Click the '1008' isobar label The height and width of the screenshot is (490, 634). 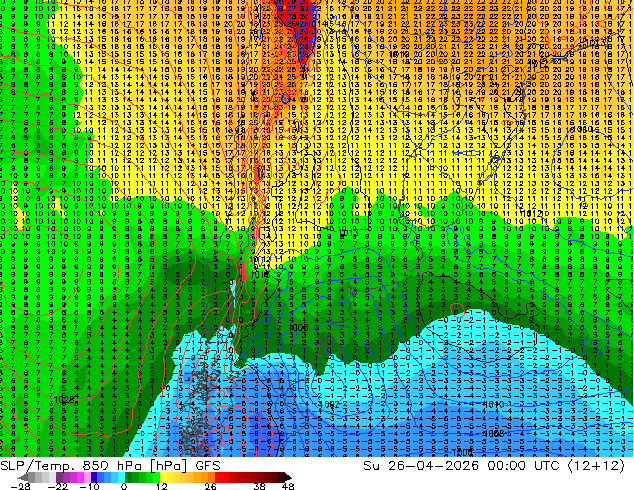tap(493, 433)
